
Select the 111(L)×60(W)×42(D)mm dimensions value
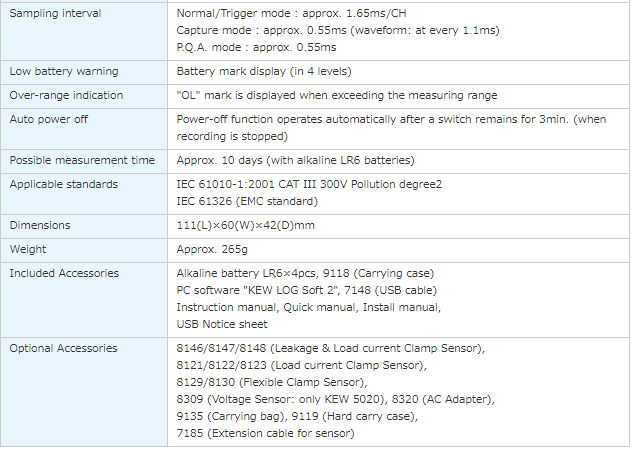[x=245, y=225]
